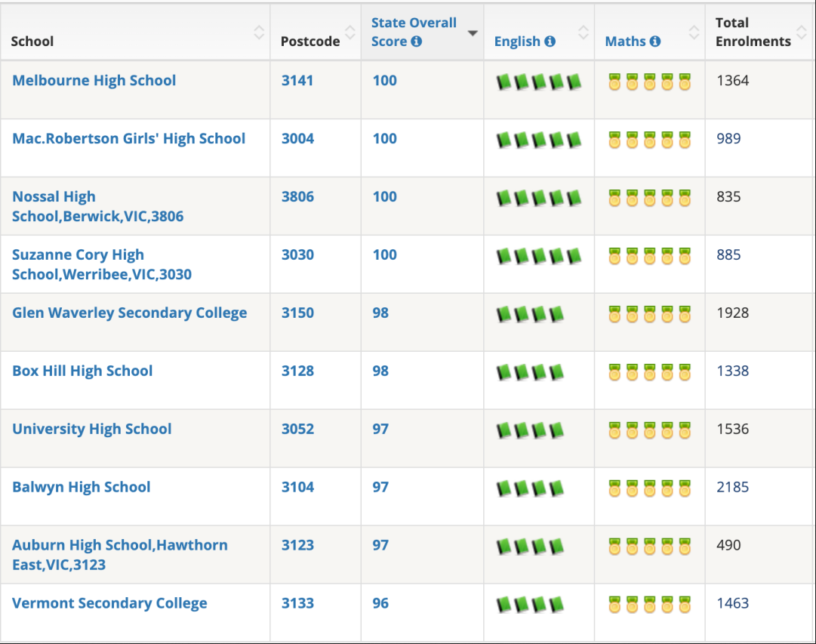816x644 pixels.
Task: Click enrolment figure 885
Action: point(728,254)
